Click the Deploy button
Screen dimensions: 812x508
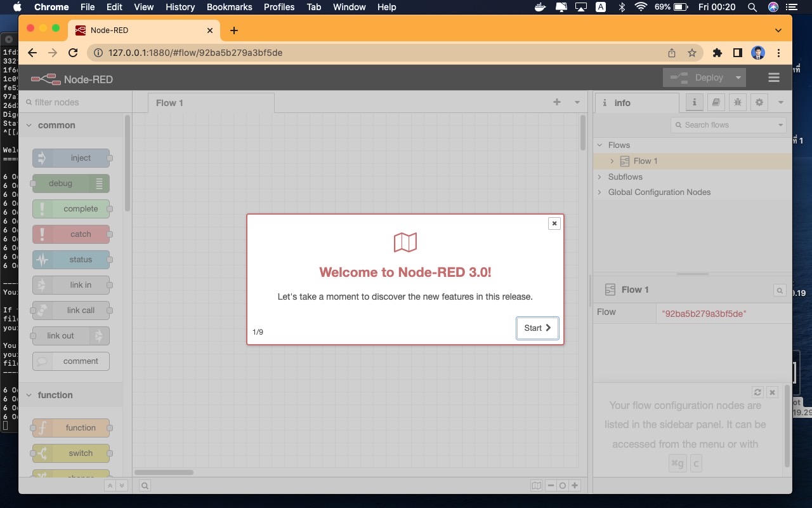(697, 77)
